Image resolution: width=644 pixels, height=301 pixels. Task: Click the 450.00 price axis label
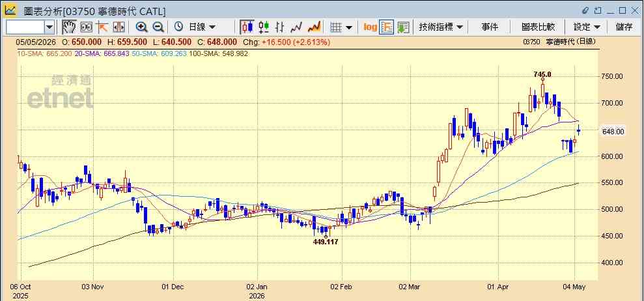point(613,236)
